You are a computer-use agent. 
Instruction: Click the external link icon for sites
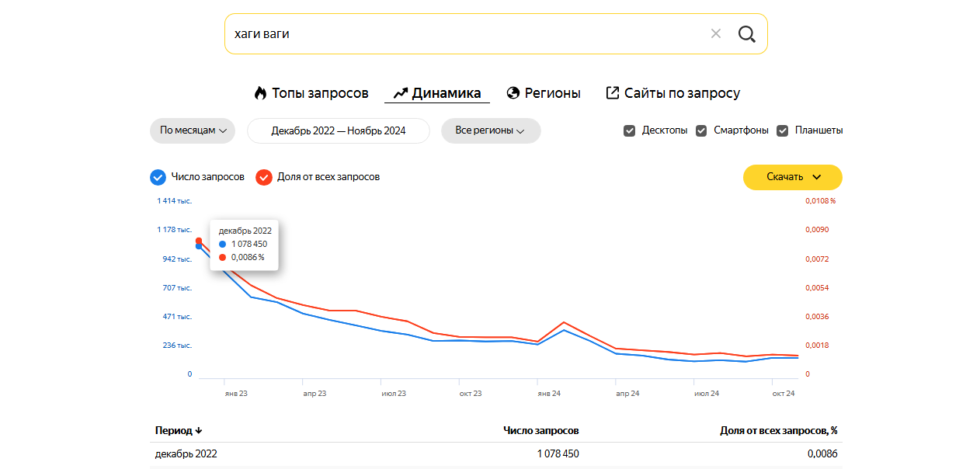point(613,93)
